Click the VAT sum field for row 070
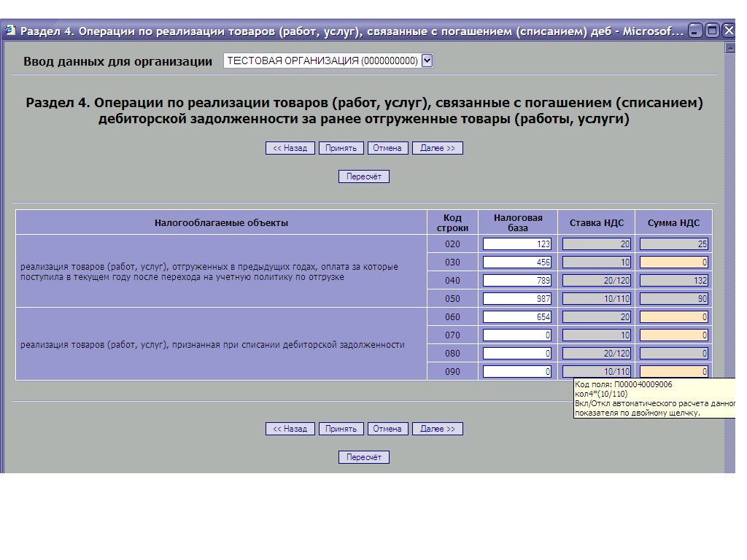The image size is (747, 560). 674,335
